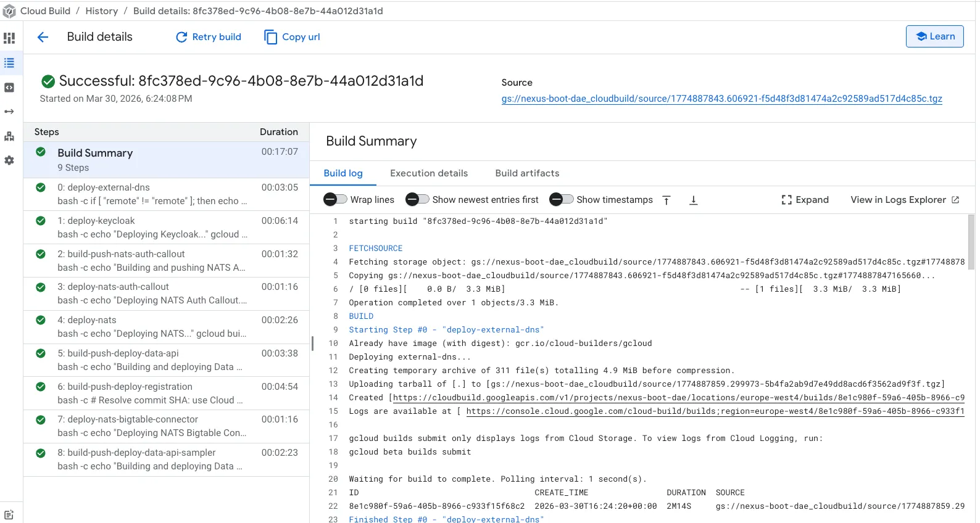
Task: Select step 2: build-push-nats-auth-callout
Action: (166, 261)
